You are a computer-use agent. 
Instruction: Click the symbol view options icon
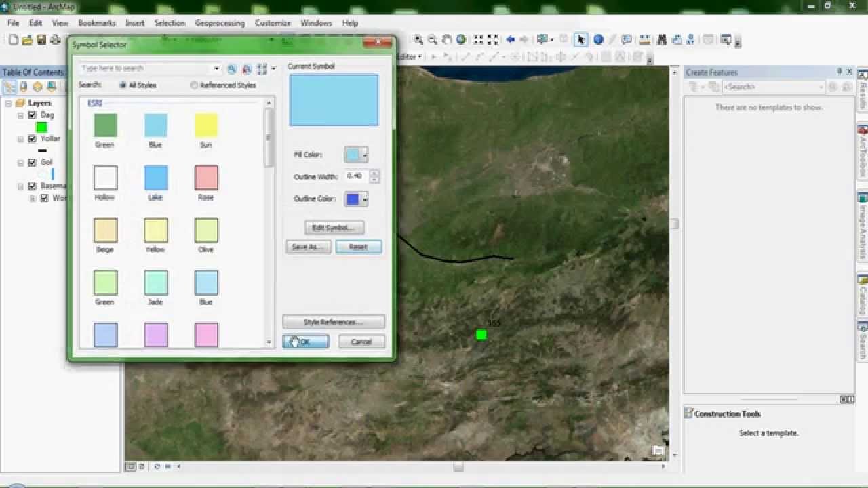(x=262, y=68)
